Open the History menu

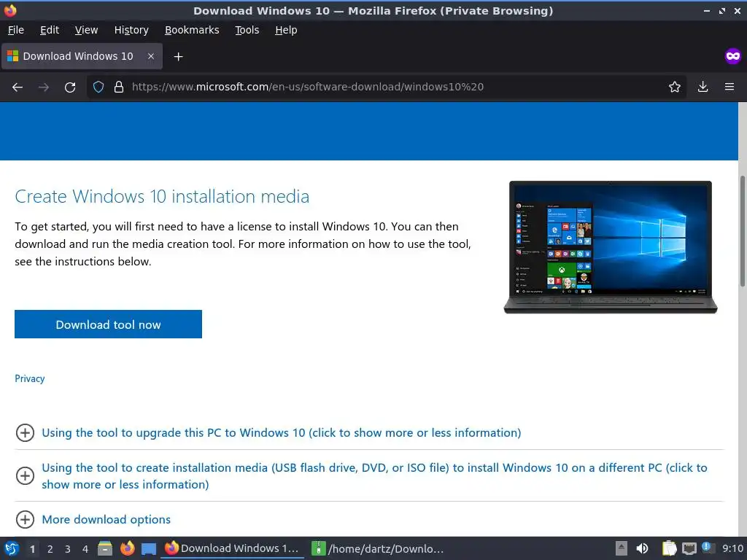(131, 30)
